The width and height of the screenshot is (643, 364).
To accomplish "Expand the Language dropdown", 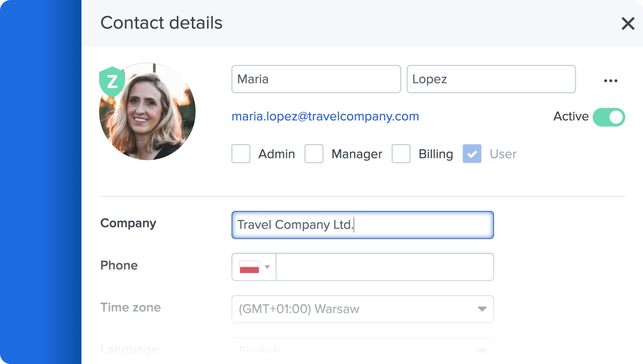I will tap(362, 350).
